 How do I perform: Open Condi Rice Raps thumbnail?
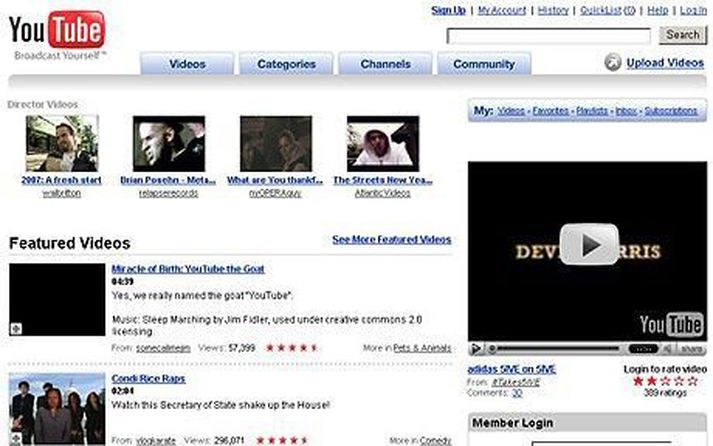tap(57, 409)
